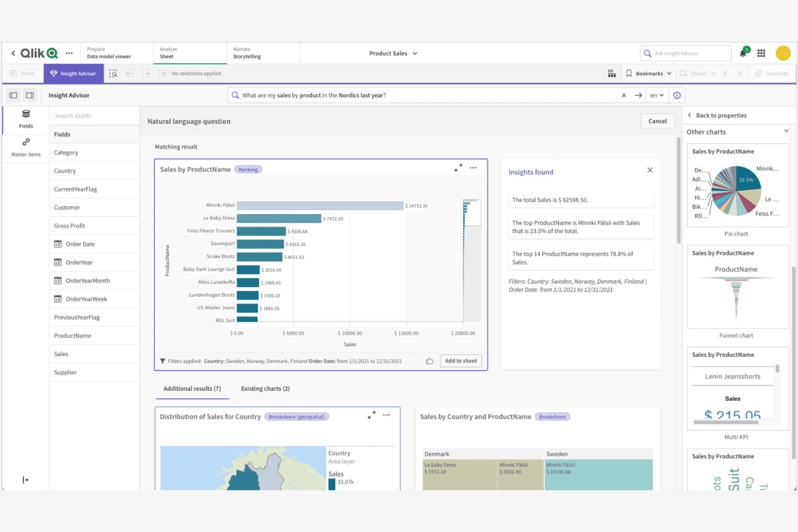Image resolution: width=798 pixels, height=532 pixels.
Task: Open more options on Sales by ProductName chart
Action: 473,168
